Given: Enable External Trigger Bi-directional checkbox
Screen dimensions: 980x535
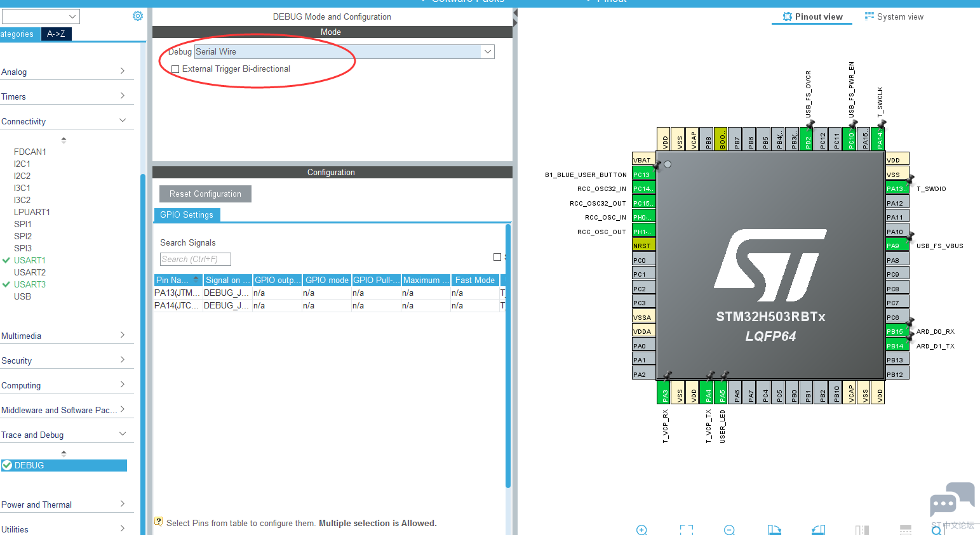Looking at the screenshot, I should 175,69.
